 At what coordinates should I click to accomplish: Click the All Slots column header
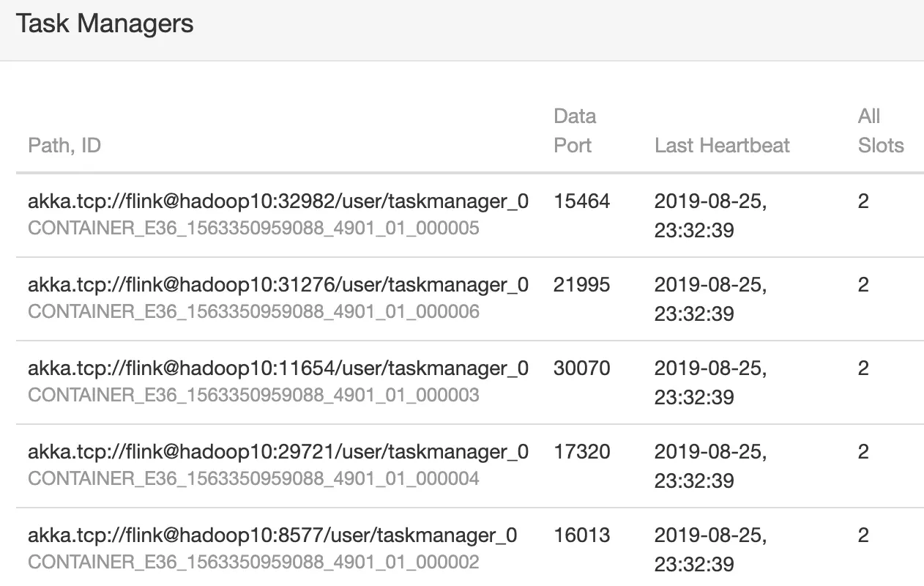click(x=881, y=130)
